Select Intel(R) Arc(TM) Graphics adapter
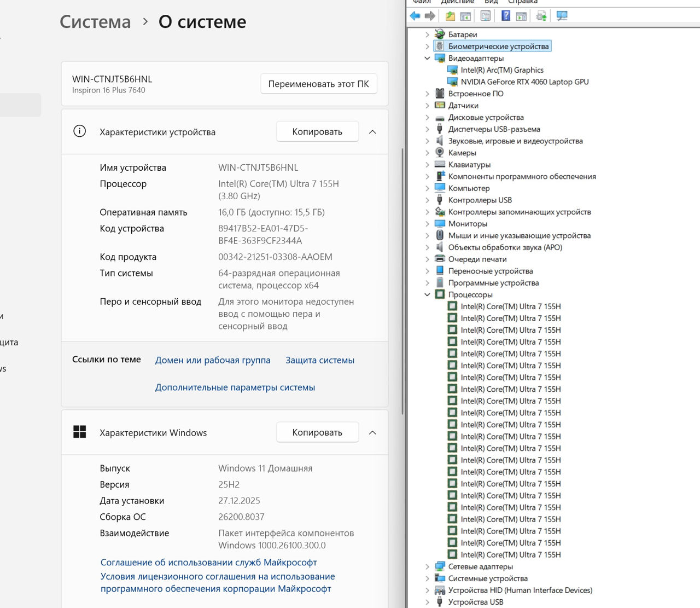This screenshot has height=608, width=700. 501,70
